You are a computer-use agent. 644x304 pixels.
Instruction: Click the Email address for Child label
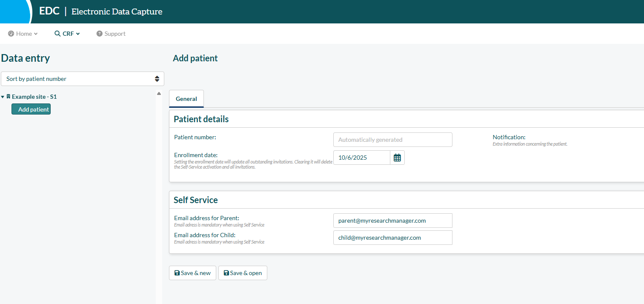pyautogui.click(x=205, y=235)
